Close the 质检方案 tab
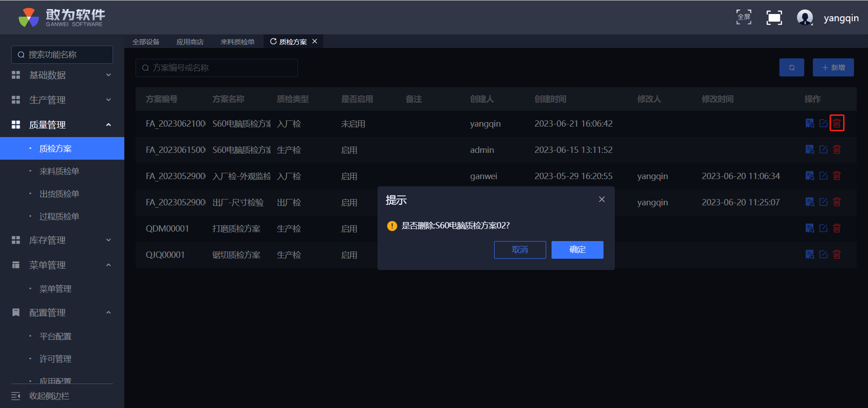This screenshot has width=868, height=408. [x=315, y=41]
